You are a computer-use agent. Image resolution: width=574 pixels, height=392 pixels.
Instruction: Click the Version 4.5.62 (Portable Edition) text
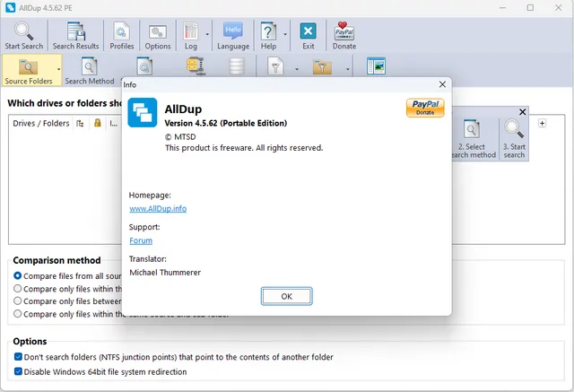point(226,123)
